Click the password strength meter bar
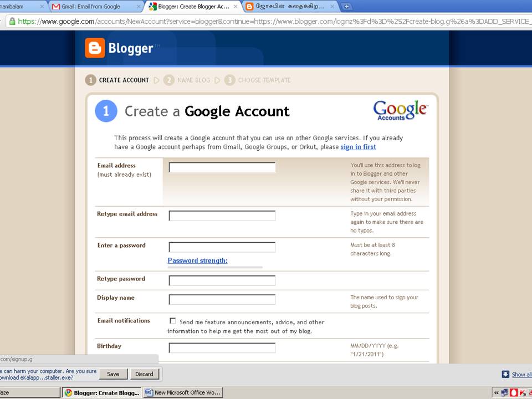Image resolution: width=532 pixels, height=399 pixels. 215,267
